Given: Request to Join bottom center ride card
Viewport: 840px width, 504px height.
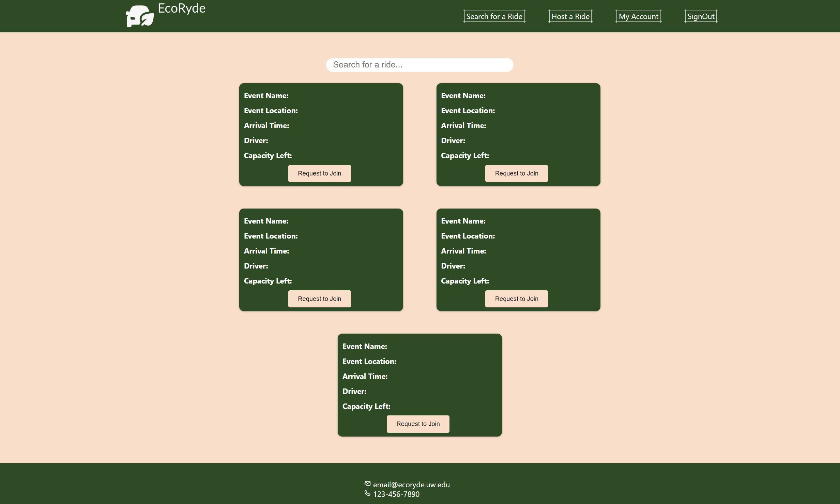Looking at the screenshot, I should point(418,424).
